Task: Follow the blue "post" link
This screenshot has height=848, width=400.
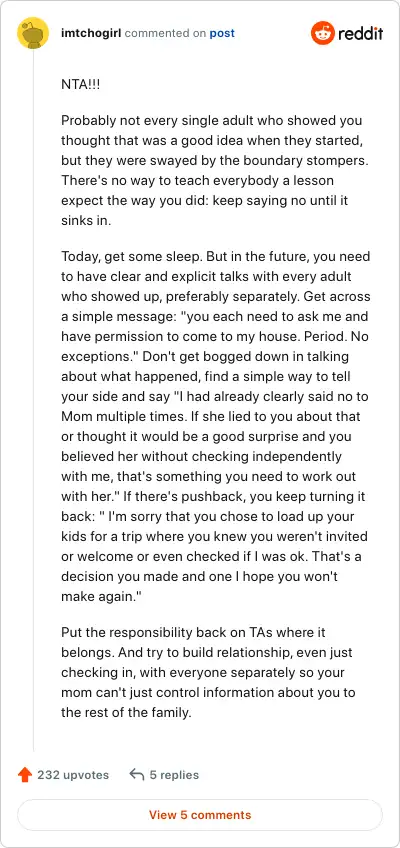Action: (x=222, y=33)
